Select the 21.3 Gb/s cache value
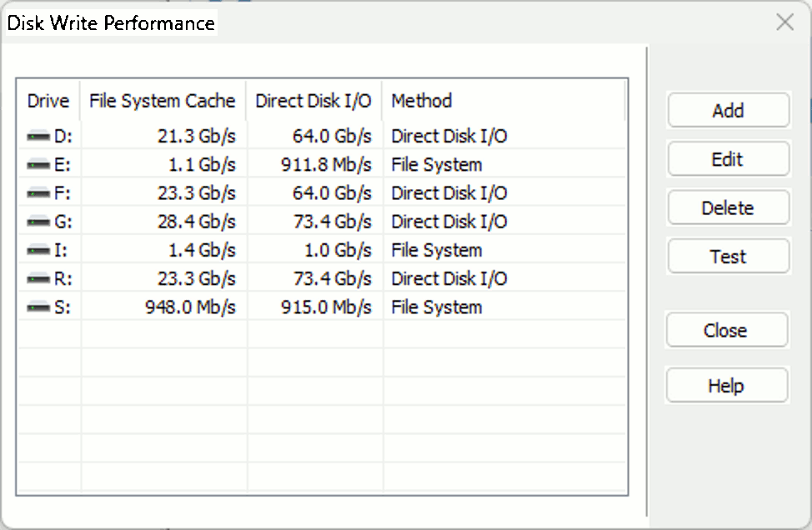Viewport: 812px width, 530px height. (x=196, y=137)
